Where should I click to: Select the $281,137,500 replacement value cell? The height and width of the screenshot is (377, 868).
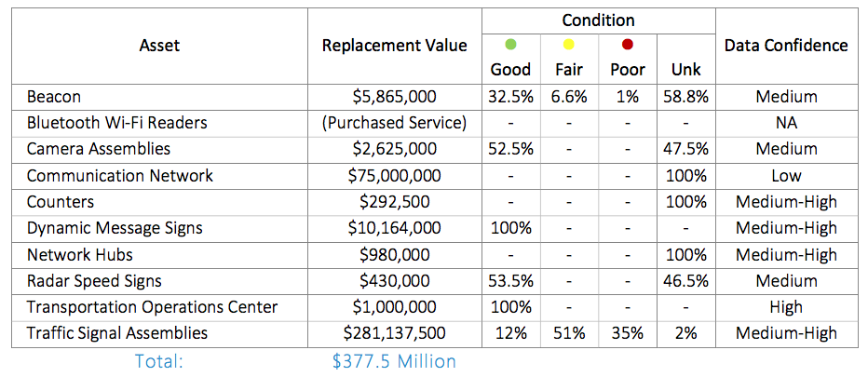point(395,333)
